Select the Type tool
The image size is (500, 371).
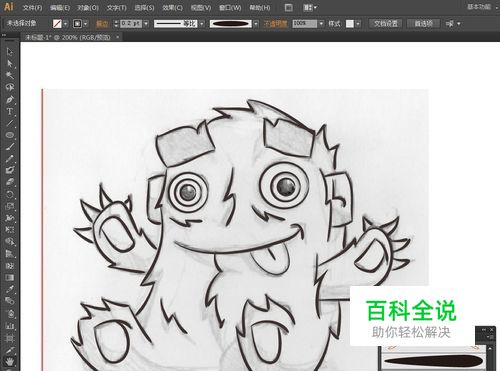10,111
